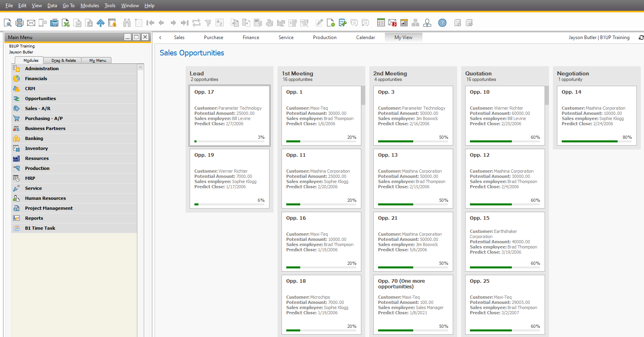Go to Last Data Record icon
The image size is (644, 337).
(x=184, y=23)
